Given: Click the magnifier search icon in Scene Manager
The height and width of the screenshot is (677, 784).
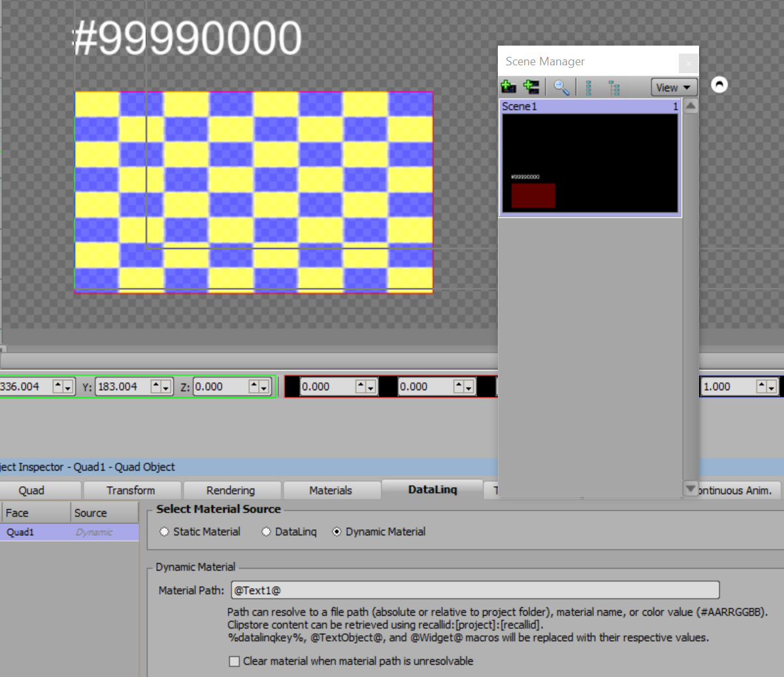Looking at the screenshot, I should (x=561, y=87).
